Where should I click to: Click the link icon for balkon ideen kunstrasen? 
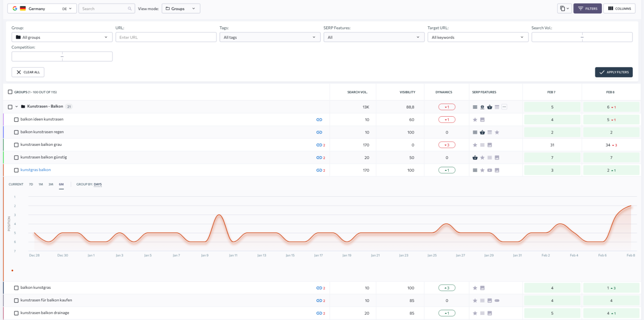pos(319,120)
